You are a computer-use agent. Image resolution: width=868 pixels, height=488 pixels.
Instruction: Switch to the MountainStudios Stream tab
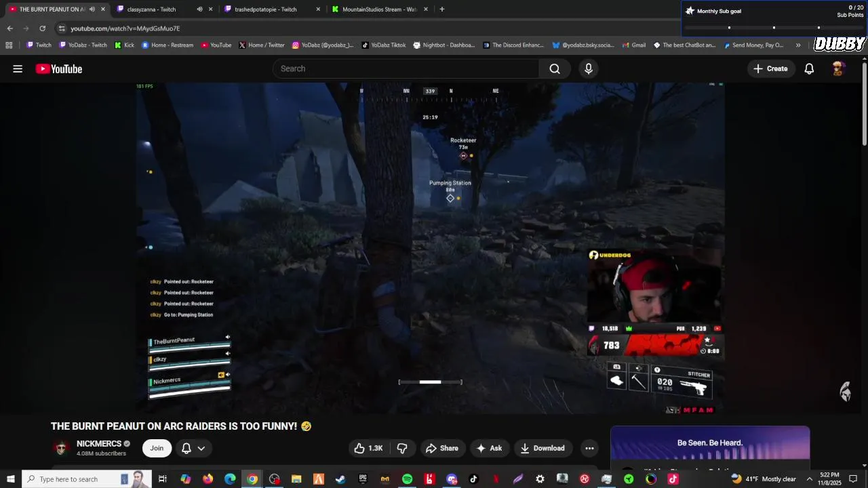[x=380, y=9]
